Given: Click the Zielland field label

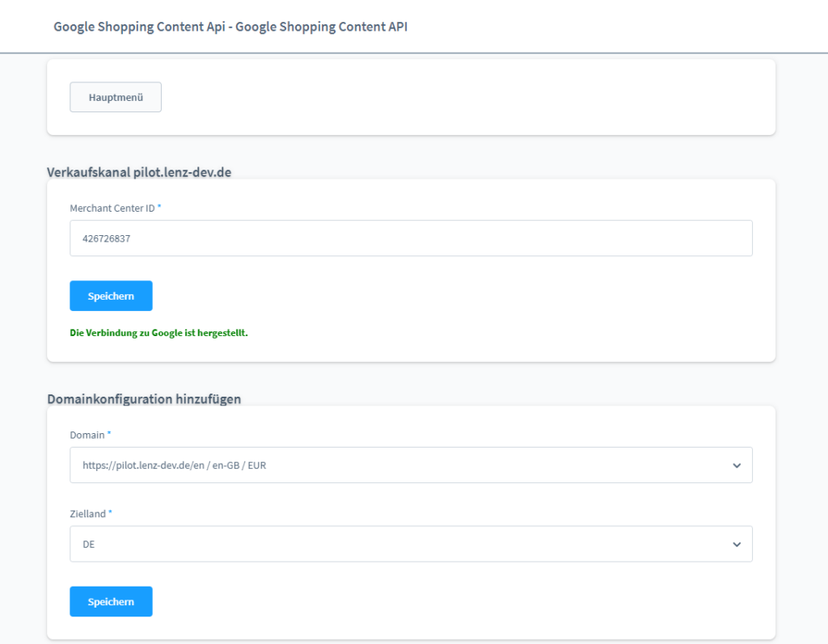Looking at the screenshot, I should tap(87, 514).
